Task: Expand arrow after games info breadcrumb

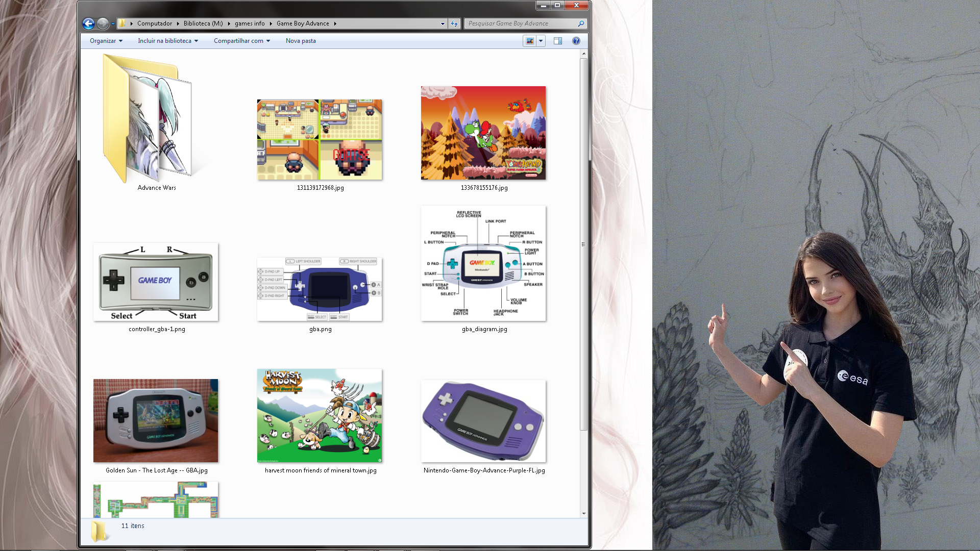Action: click(x=271, y=23)
